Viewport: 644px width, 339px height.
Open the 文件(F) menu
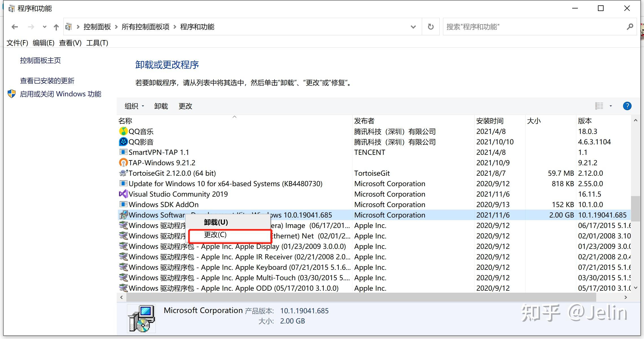pyautogui.click(x=17, y=43)
